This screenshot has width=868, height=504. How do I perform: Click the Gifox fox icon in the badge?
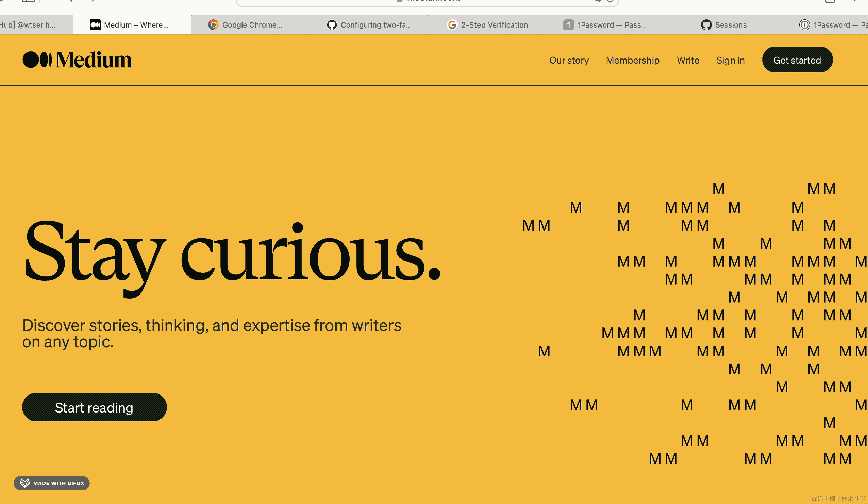coord(25,483)
